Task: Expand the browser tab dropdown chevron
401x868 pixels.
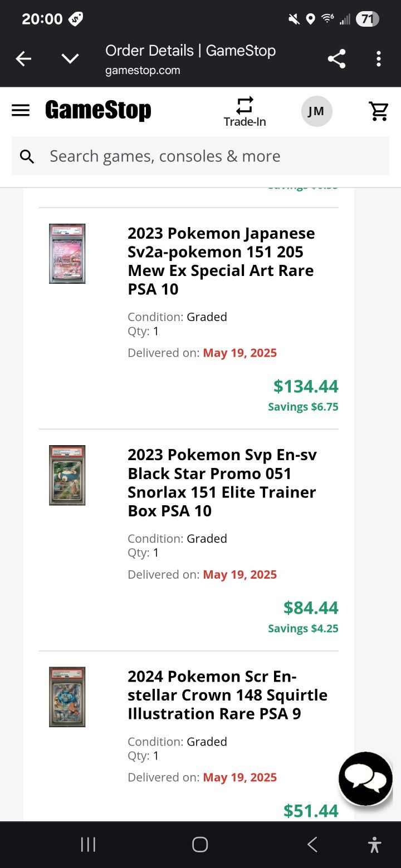Action: coord(70,58)
